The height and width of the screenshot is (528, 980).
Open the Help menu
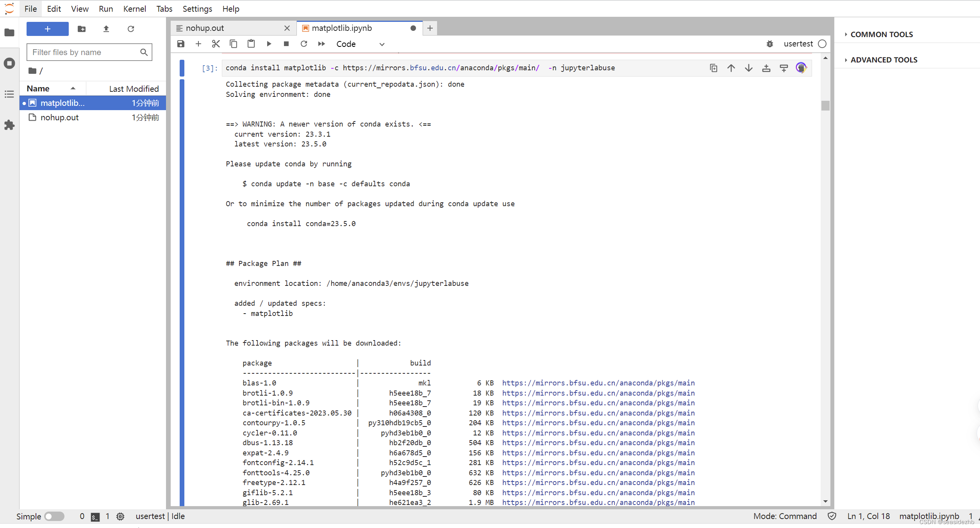(x=231, y=9)
